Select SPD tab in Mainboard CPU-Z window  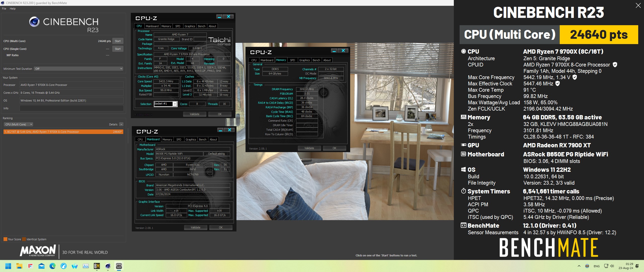[x=179, y=140]
